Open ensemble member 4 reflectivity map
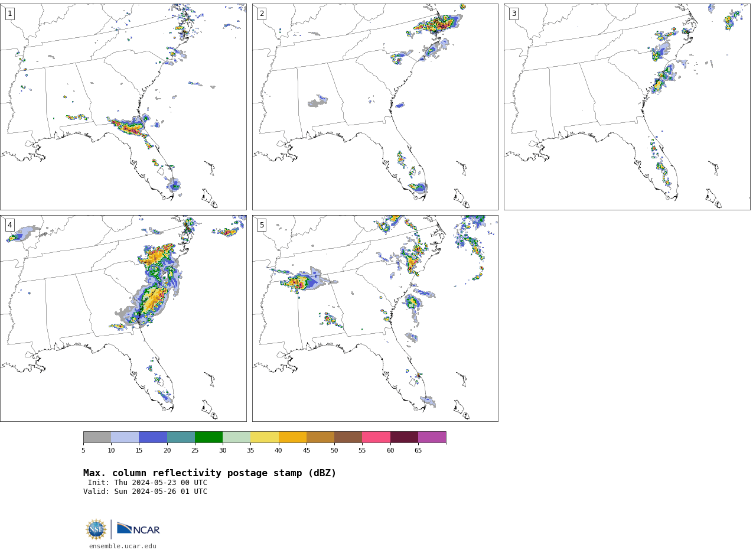Screen dimensions: 756x553 123,318
